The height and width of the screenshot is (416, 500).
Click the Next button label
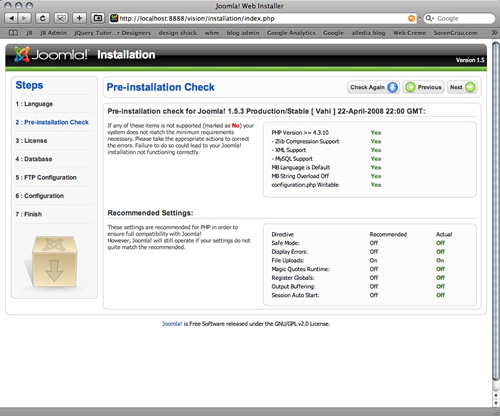point(456,87)
